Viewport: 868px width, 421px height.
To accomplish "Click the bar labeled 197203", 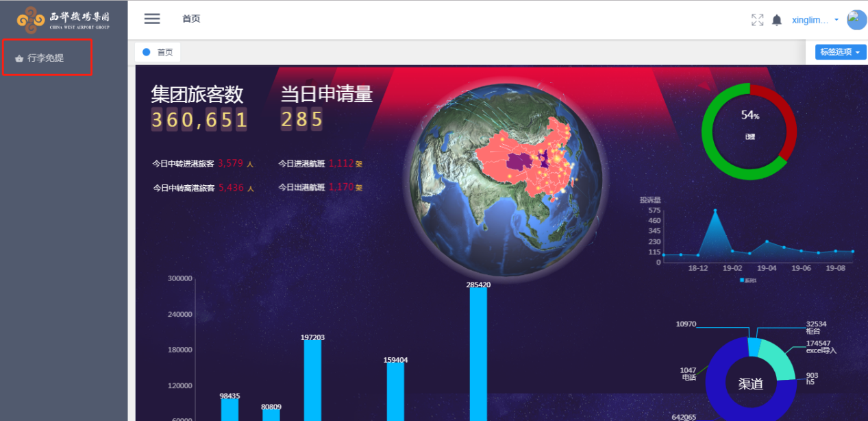I will 313,381.
